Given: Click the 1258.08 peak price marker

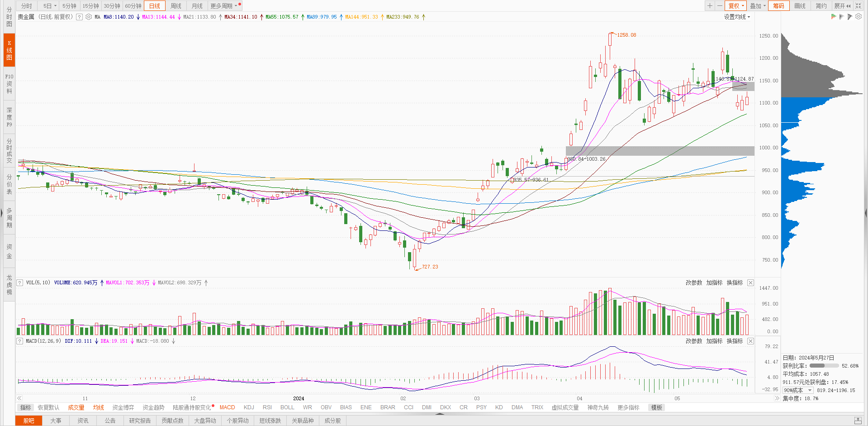Looking at the screenshot, I should click(626, 35).
